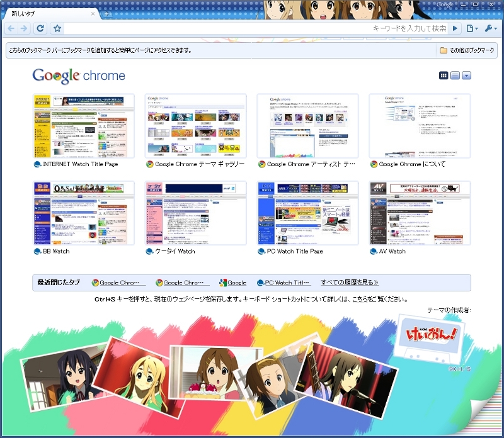This screenshot has width=504, height=438.
Task: Click the Google Chrome について link text
Action: coord(412,164)
